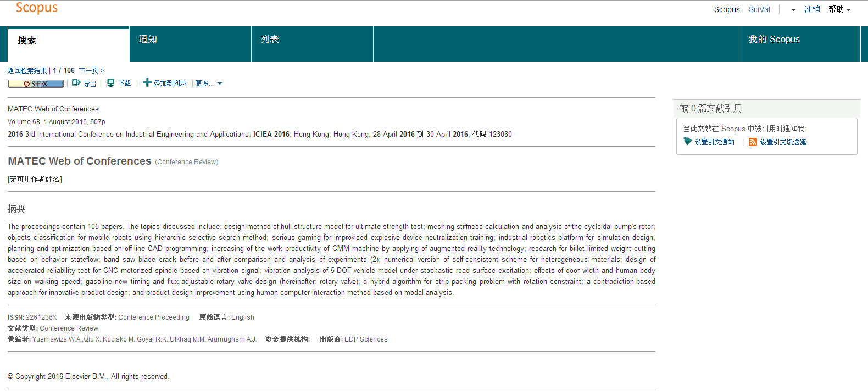Viewport: 868px width, 391px height.
Task: Click 设置引文通知 citation alert link
Action: tap(715, 142)
